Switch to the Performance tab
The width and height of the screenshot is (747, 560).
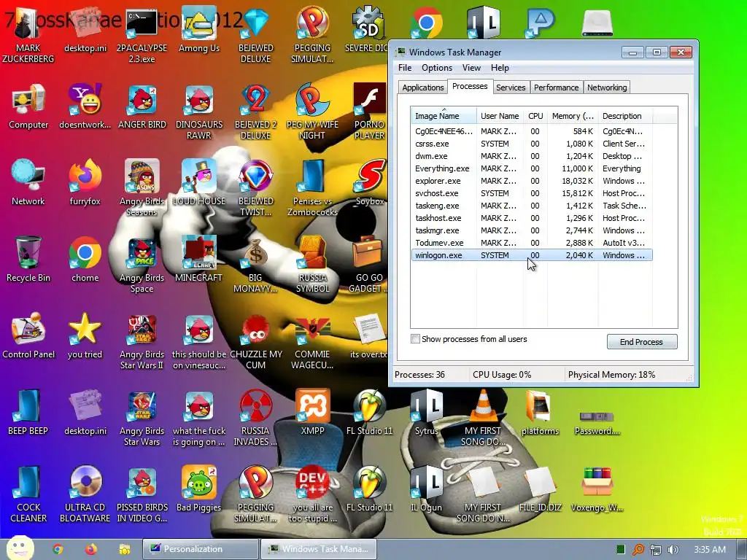click(x=556, y=87)
